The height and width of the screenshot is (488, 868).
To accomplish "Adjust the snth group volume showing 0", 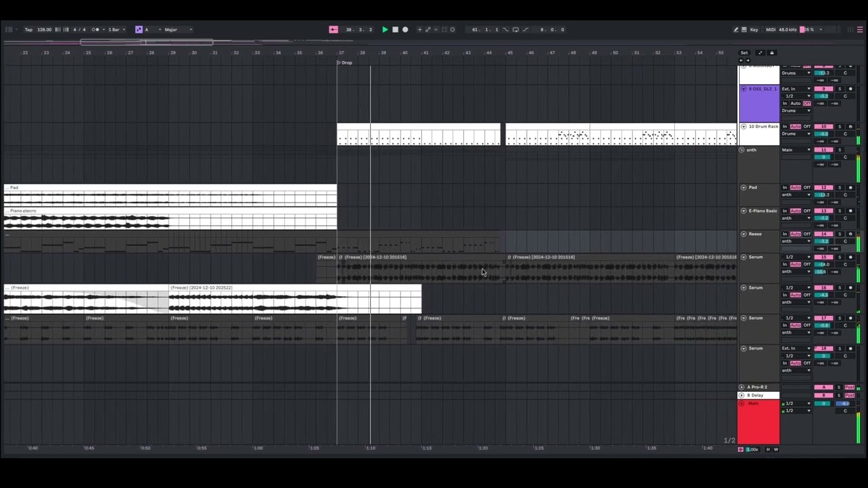I will pyautogui.click(x=824, y=157).
